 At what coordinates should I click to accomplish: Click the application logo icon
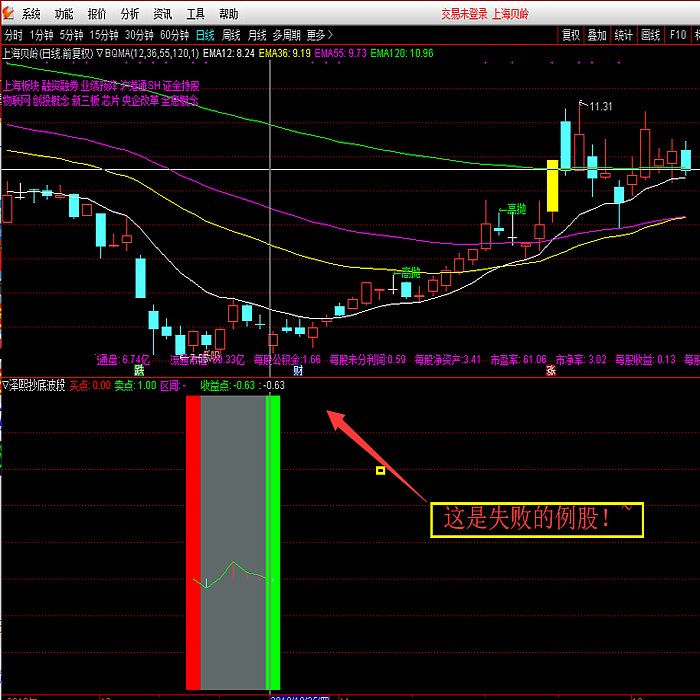8,14
